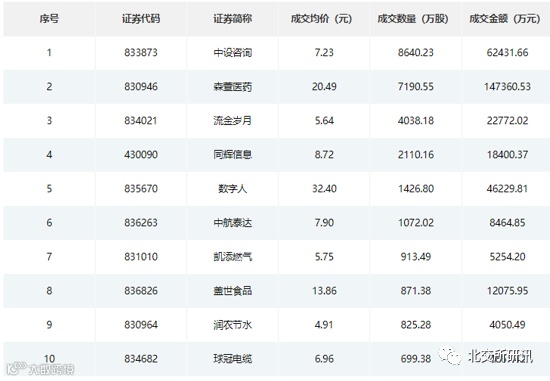Click amount value 22772.02

(x=507, y=121)
